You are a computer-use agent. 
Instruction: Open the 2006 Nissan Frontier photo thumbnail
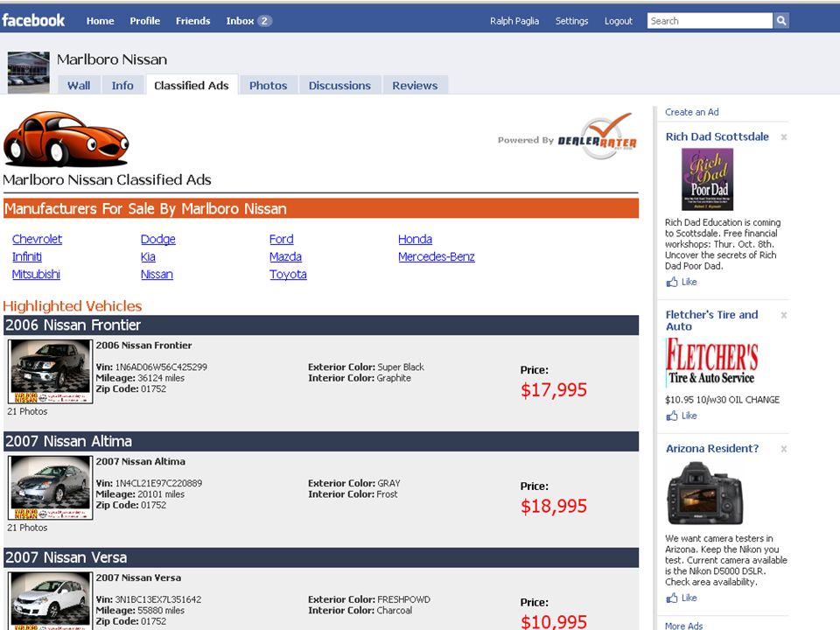pyautogui.click(x=51, y=371)
